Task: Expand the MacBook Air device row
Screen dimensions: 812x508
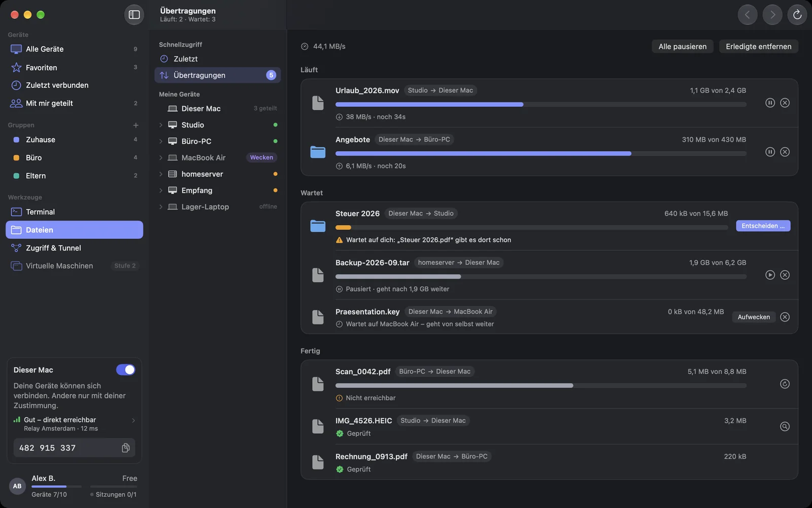Action: [x=160, y=158]
